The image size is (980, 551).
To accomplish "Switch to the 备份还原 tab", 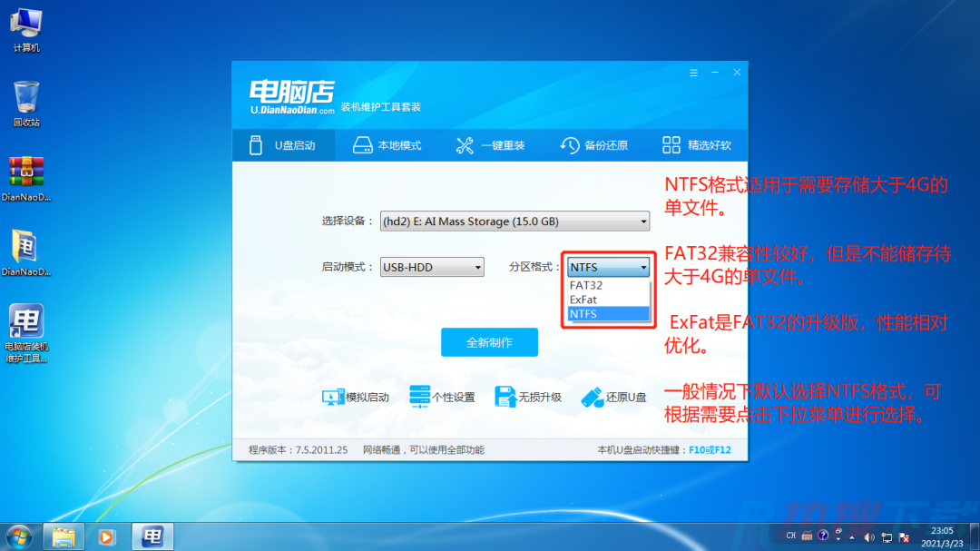I will point(593,145).
